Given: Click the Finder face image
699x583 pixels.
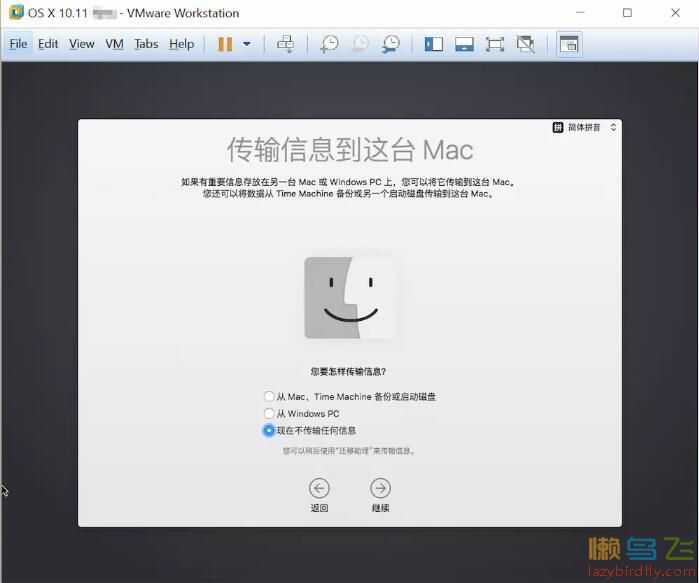Looking at the screenshot, I should pos(350,297).
